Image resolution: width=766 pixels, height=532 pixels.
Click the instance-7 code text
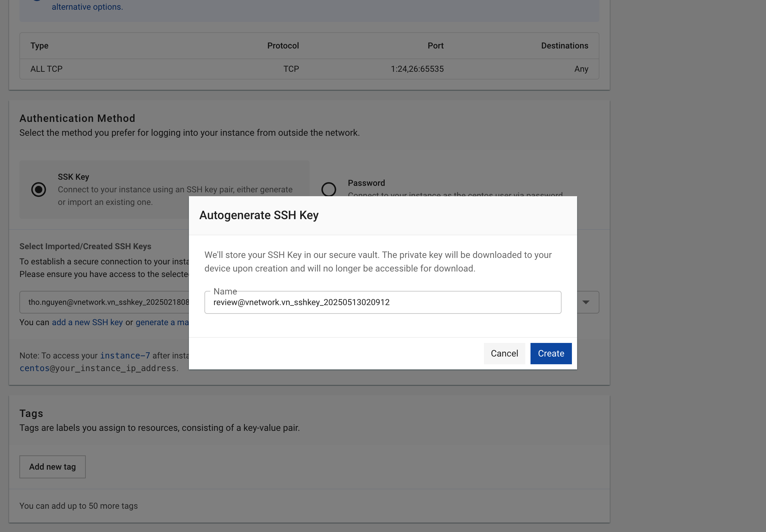click(125, 356)
